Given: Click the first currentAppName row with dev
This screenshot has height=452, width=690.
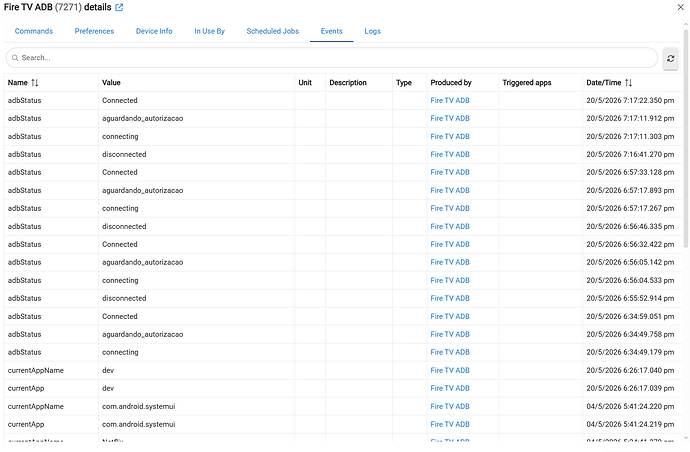Looking at the screenshot, I should coord(36,370).
